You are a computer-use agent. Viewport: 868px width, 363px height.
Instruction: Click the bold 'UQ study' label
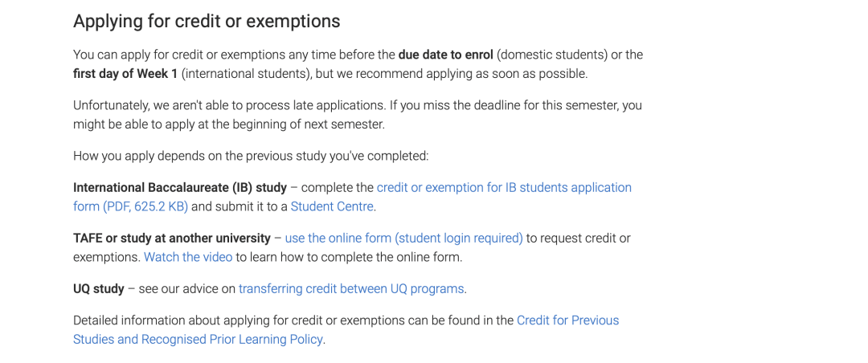[99, 289]
